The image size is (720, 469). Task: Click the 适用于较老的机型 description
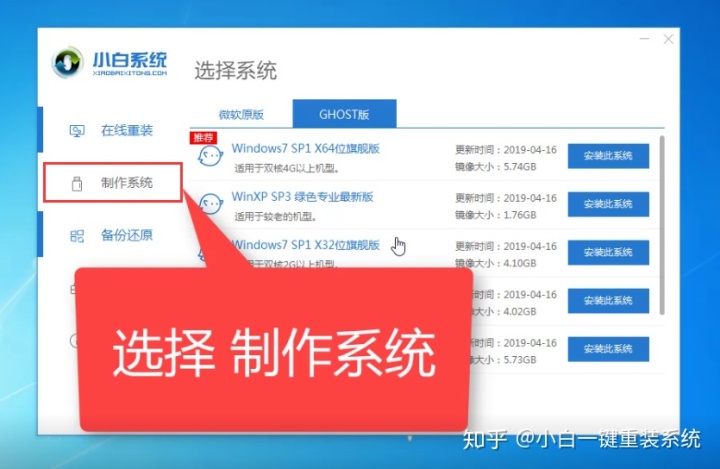point(276,216)
